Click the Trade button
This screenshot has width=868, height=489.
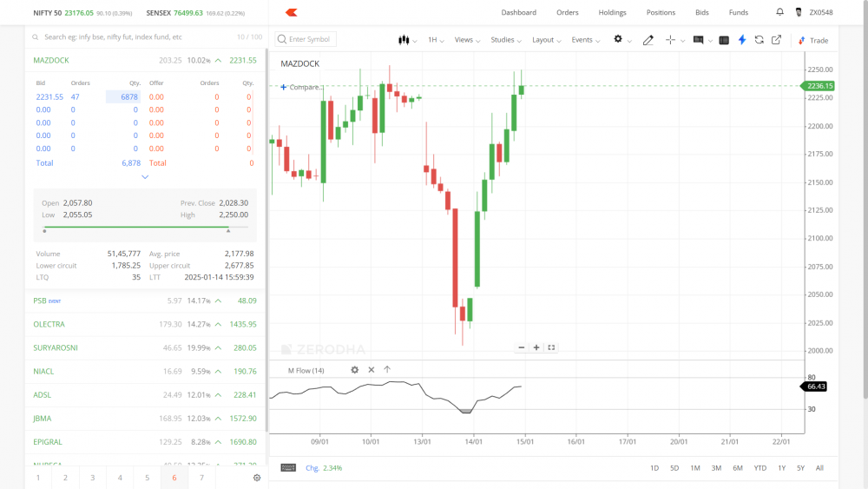tap(813, 41)
